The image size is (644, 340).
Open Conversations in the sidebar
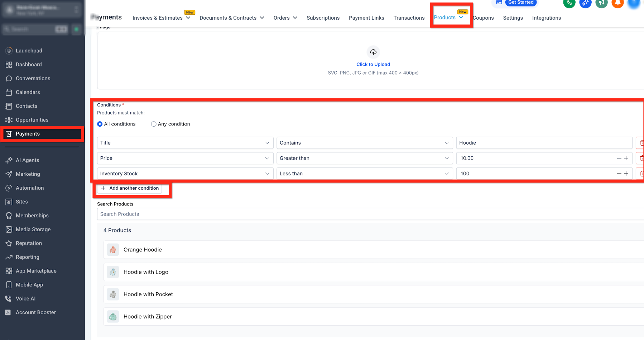pos(33,78)
